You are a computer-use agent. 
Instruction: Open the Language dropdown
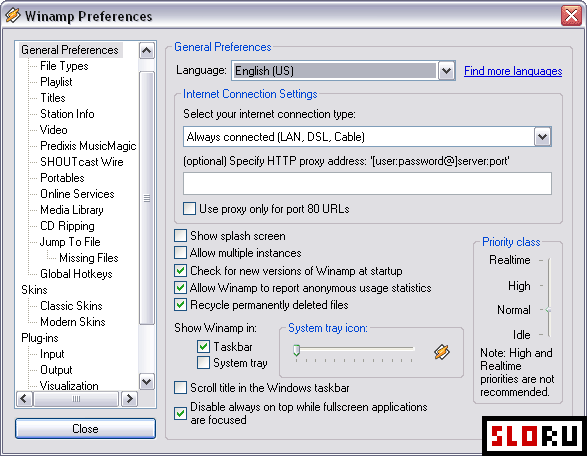tap(446, 71)
